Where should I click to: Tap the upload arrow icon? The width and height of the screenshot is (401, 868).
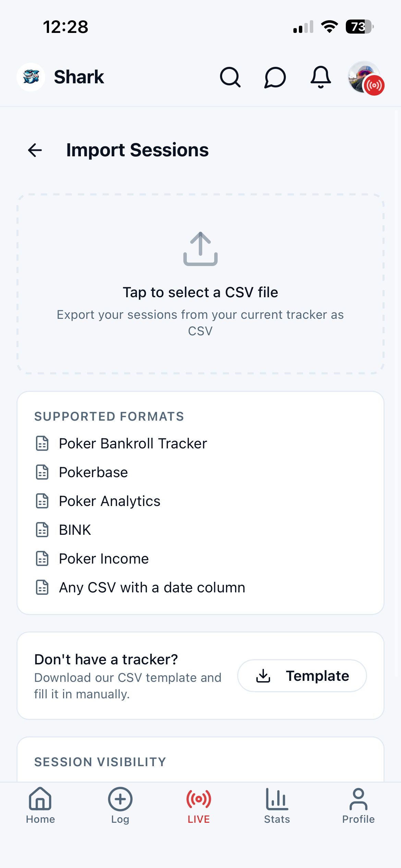click(200, 249)
